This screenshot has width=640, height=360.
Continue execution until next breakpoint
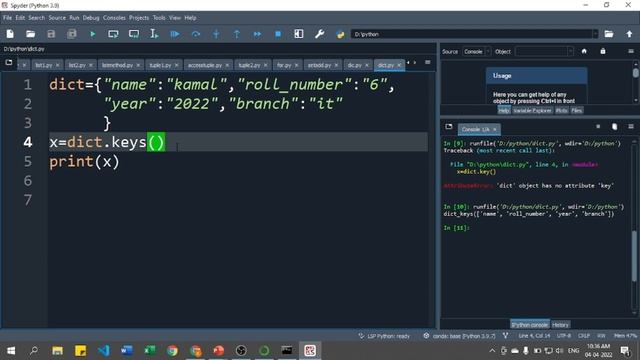[x=257, y=34]
